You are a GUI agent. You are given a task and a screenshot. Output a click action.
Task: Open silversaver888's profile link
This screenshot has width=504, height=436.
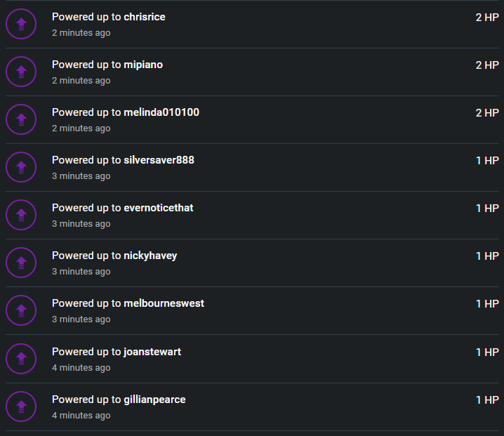coord(159,160)
